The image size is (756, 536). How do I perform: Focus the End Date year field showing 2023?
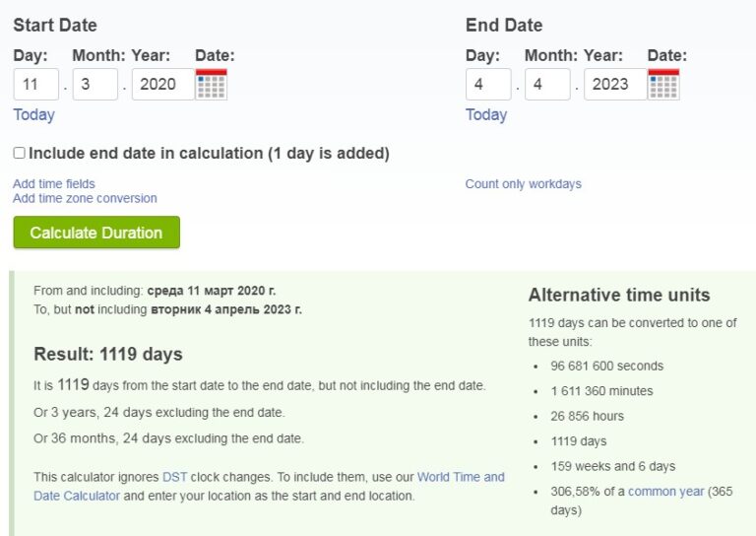point(615,85)
